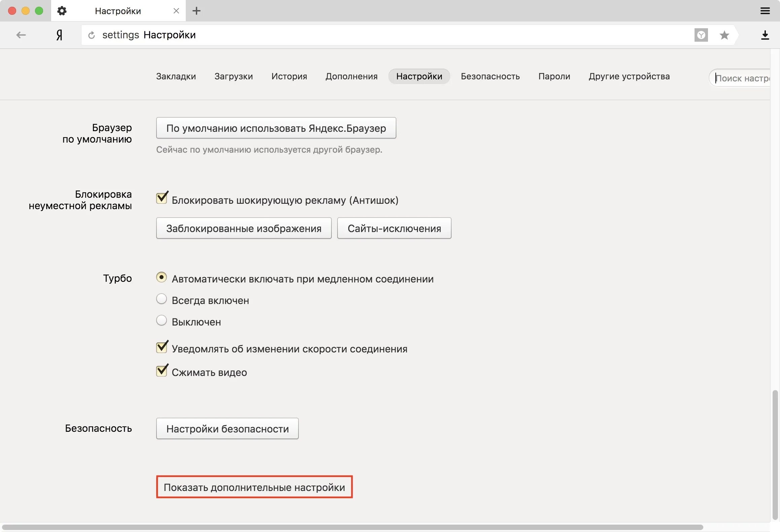Image resolution: width=780 pixels, height=532 pixels.
Task: Click the settings gear tab icon
Action: pyautogui.click(x=62, y=11)
